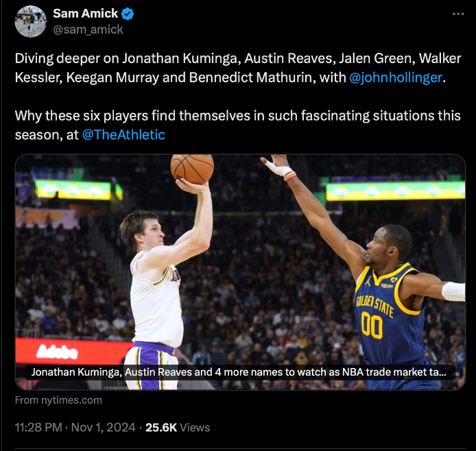Click the 25.6K Views count
Screen dimensions: 476x451
click(x=178, y=428)
